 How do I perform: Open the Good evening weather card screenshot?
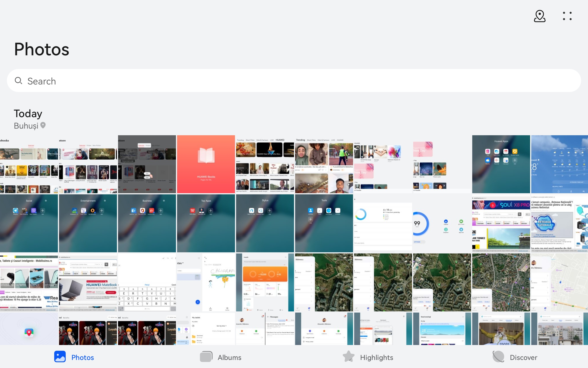pyautogui.click(x=442, y=329)
